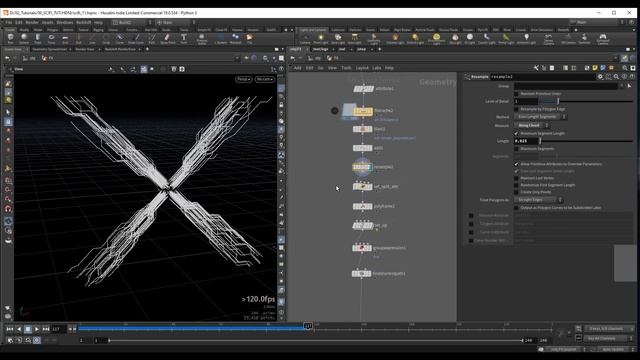
Task: Add a Point Light from the shelf
Action: 321,39
